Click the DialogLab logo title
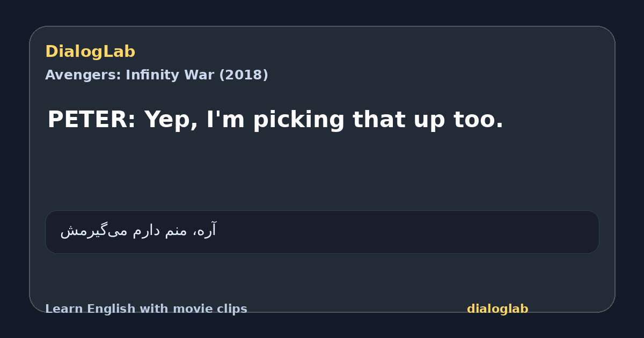The height and width of the screenshot is (338, 644). click(x=90, y=52)
